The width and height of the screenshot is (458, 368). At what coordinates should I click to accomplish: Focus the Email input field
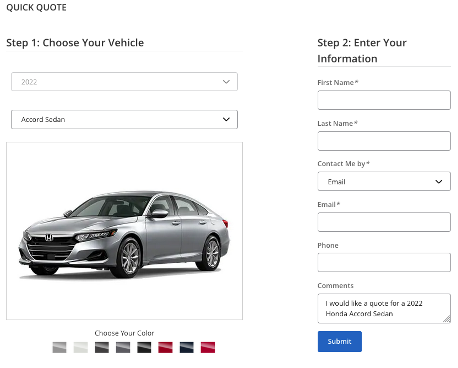[384, 222]
